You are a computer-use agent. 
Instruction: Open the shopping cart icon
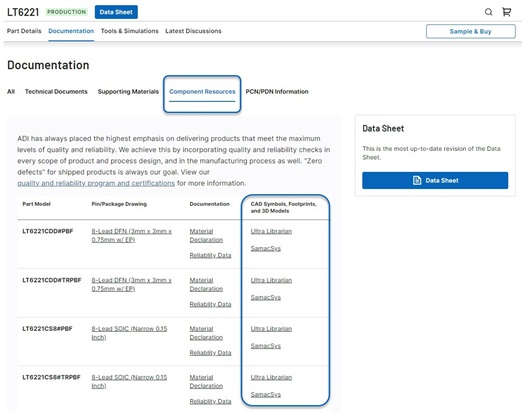coord(507,12)
